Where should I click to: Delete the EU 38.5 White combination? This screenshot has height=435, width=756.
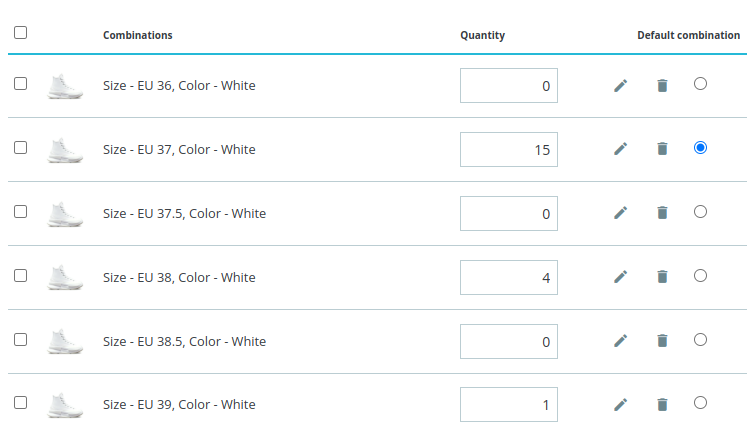[662, 340]
